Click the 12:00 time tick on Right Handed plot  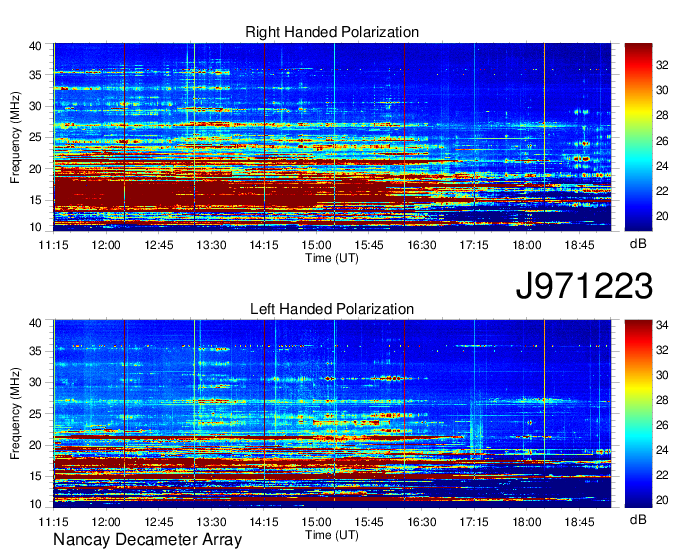(x=106, y=245)
